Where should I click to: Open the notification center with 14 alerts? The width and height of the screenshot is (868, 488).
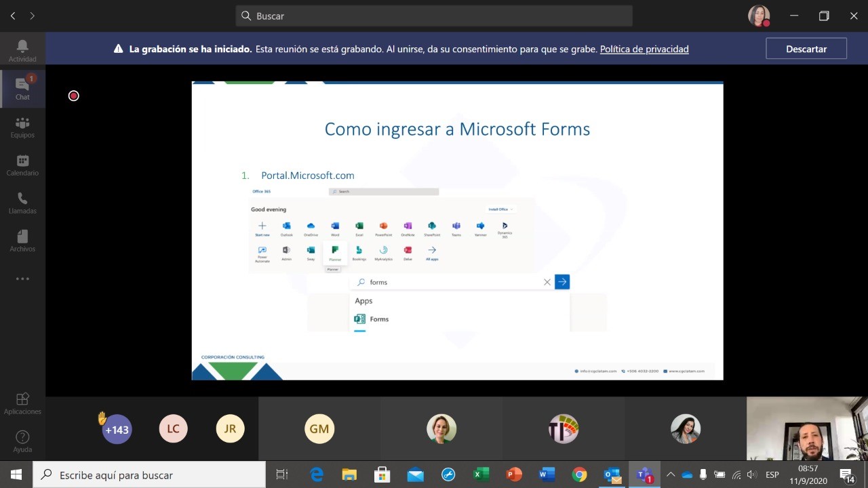[x=847, y=475]
